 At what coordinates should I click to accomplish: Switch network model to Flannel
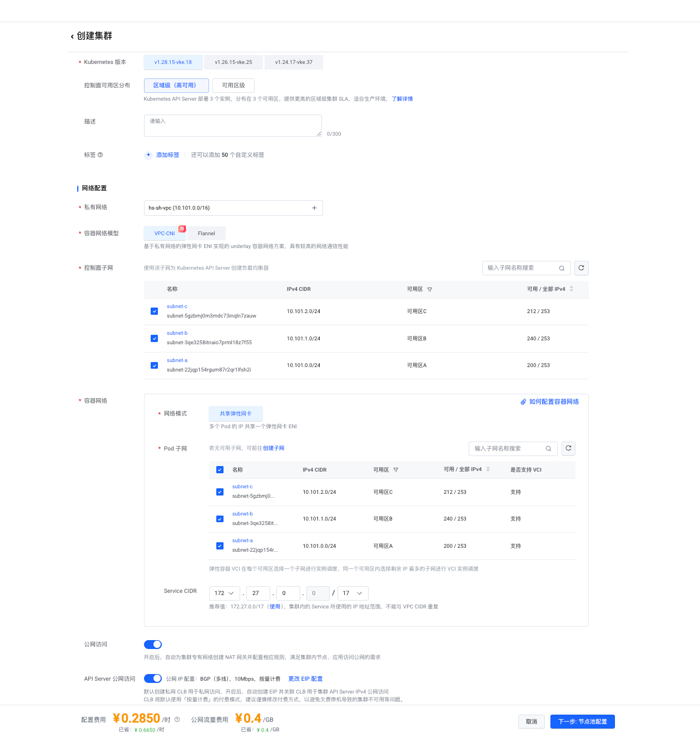[206, 234]
